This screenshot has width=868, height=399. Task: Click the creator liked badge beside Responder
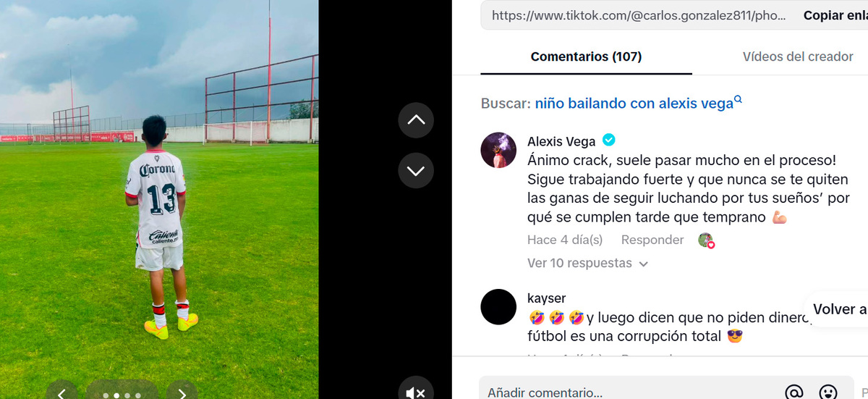click(706, 240)
